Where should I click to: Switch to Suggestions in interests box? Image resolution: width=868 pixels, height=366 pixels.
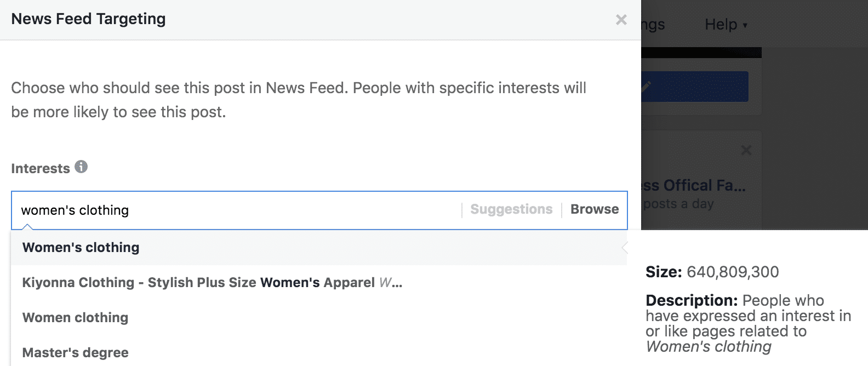click(511, 209)
